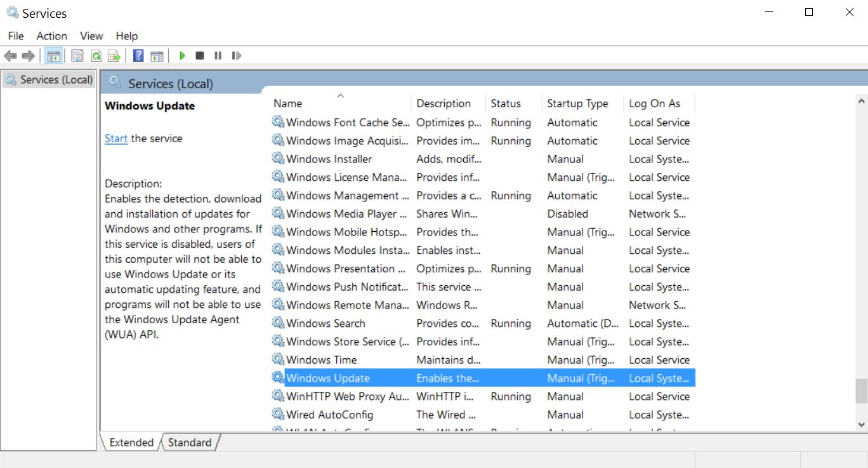Select the Windows Management Instrumentation service
Screen dimensions: 868x468
[x=483, y=196]
